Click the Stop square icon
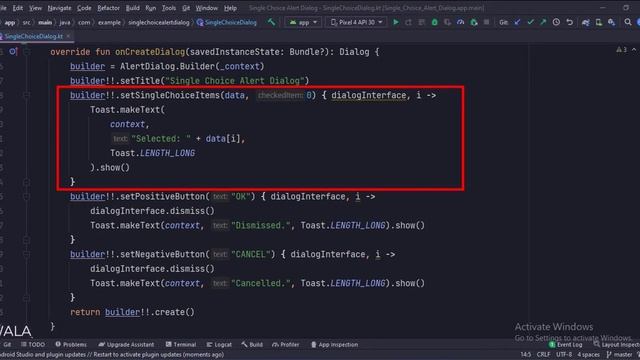Viewport: 640px width, 360px height. coord(487,22)
